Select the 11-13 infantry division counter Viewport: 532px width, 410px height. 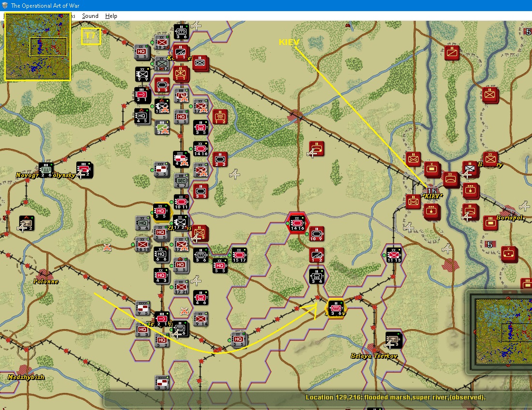(394, 255)
